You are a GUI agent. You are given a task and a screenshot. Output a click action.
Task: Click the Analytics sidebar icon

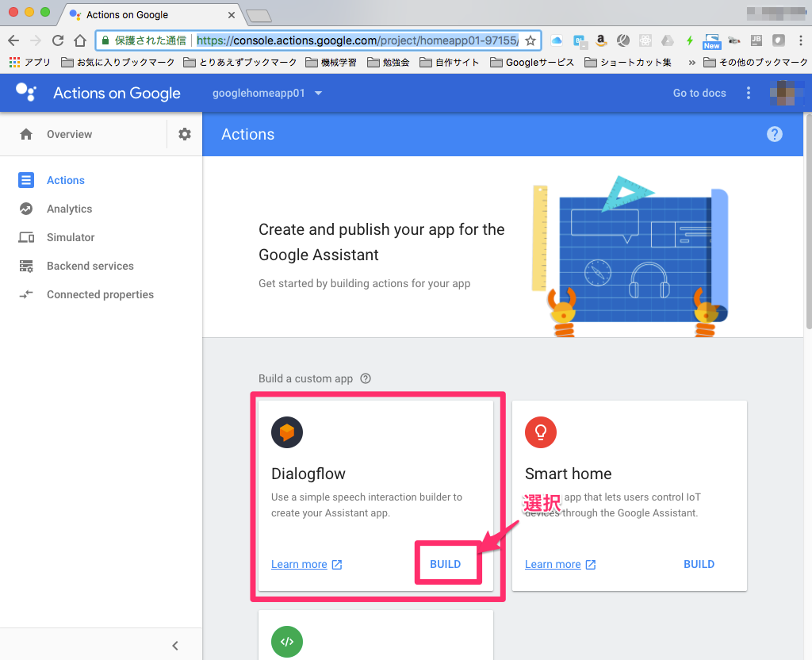[x=26, y=209]
